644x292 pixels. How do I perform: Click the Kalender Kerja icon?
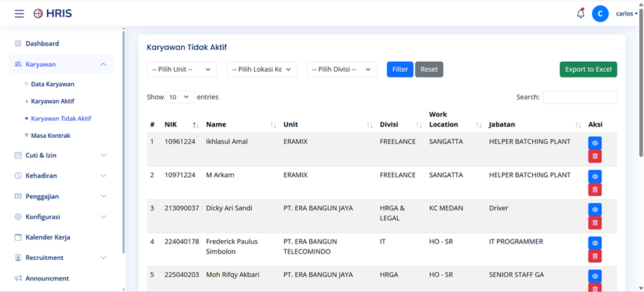[18, 237]
